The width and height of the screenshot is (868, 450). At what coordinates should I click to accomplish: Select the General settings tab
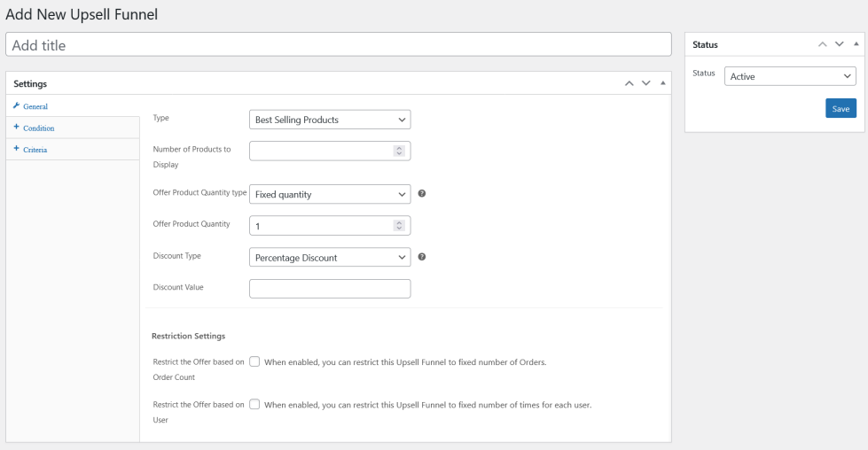(x=35, y=106)
